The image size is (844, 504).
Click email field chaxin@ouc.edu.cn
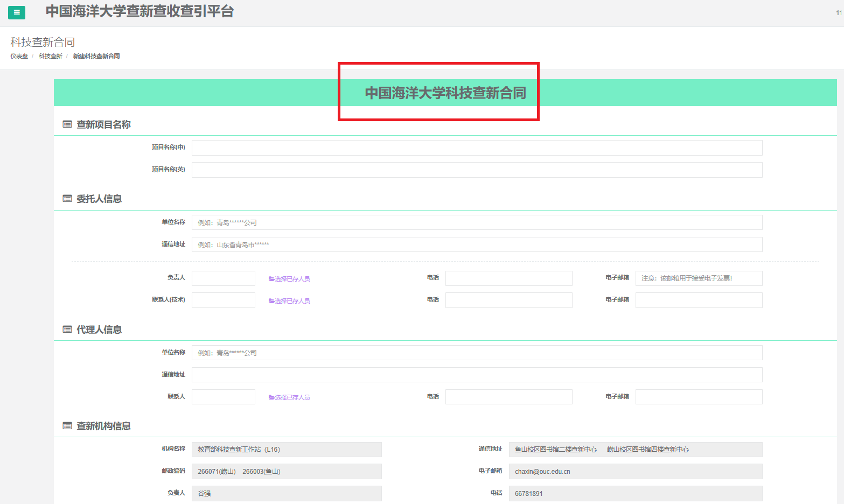click(636, 471)
